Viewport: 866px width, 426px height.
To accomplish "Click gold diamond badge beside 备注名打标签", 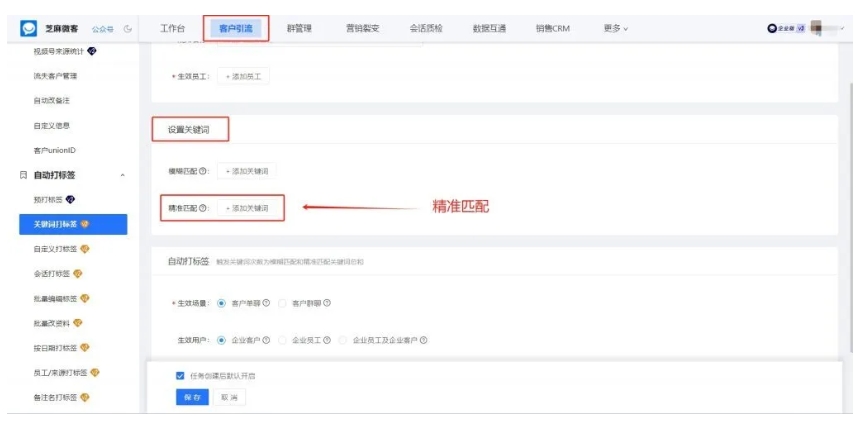I will click(x=85, y=397).
